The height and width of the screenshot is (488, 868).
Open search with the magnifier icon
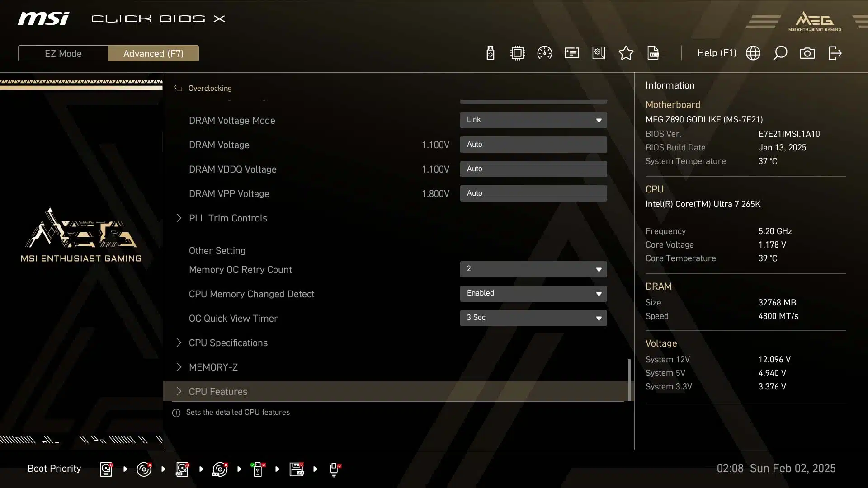pyautogui.click(x=780, y=53)
